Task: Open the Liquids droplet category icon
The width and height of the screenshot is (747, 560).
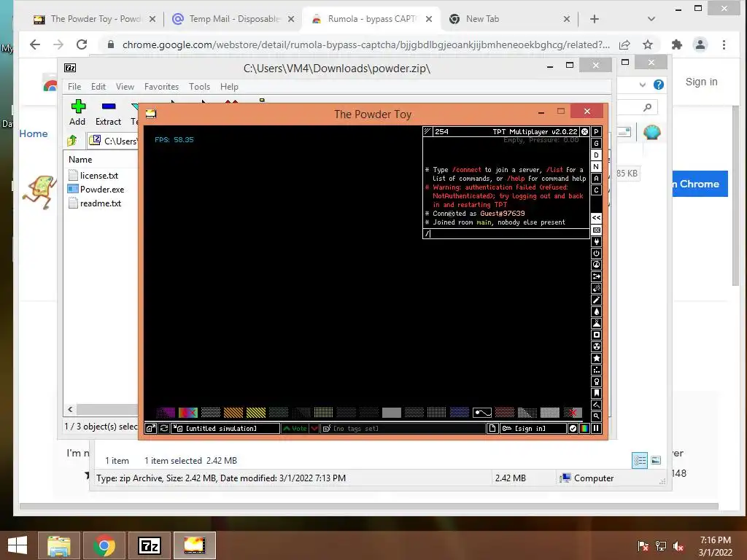Action: 596,311
